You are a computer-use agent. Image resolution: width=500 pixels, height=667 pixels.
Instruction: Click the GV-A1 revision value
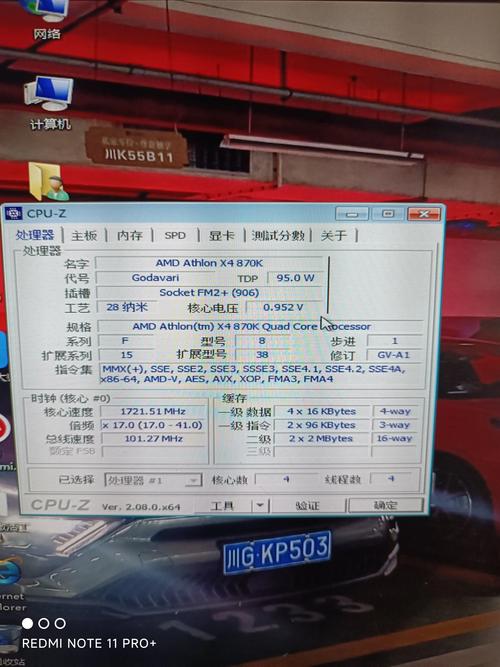click(394, 355)
